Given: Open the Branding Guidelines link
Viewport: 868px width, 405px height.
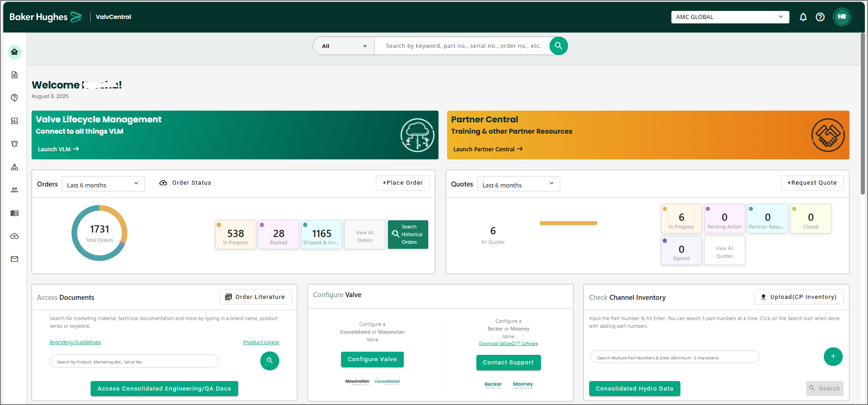Looking at the screenshot, I should click(75, 342).
